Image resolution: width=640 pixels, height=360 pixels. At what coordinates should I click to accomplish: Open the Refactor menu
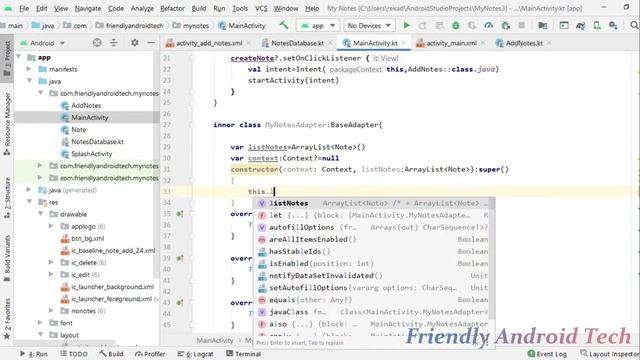pos(172,8)
